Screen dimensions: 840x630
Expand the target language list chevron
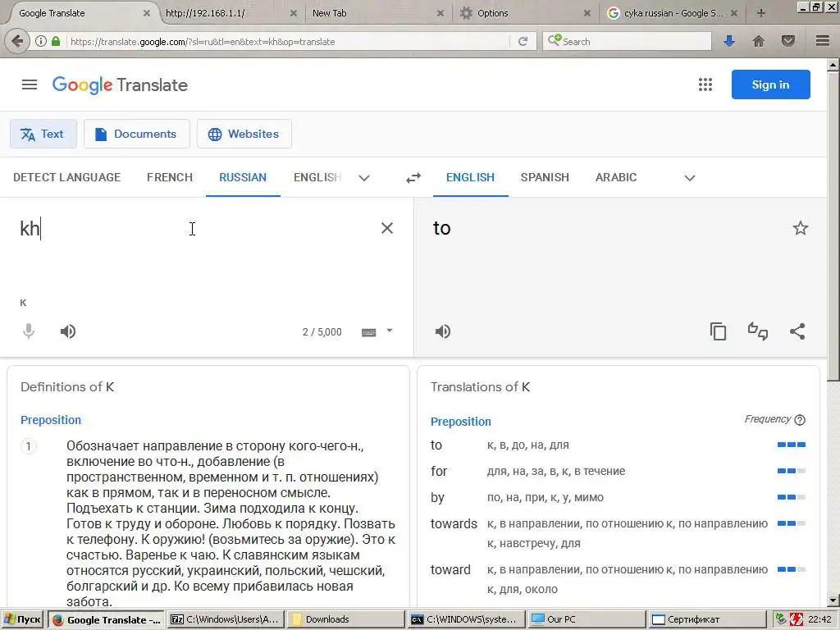(690, 178)
